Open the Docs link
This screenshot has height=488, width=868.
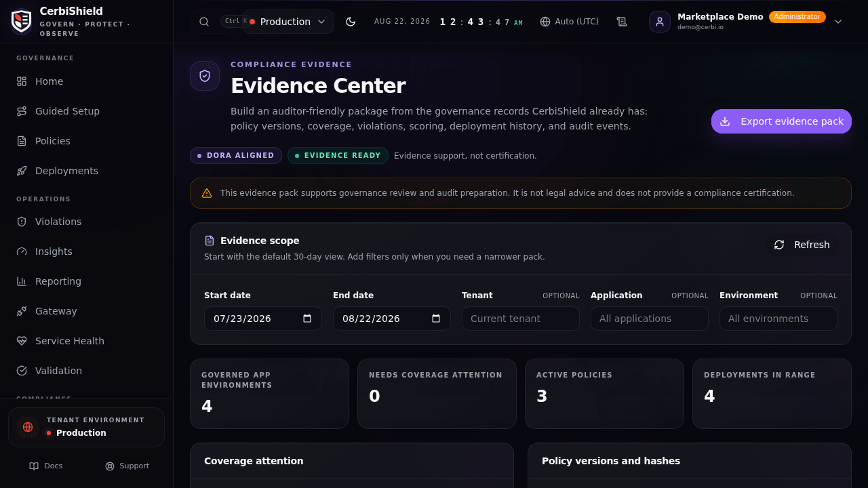46,466
